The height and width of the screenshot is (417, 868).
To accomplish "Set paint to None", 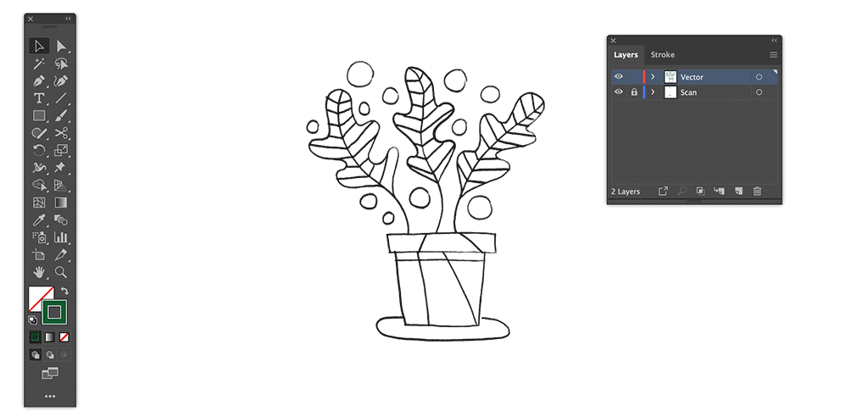I will [64, 336].
